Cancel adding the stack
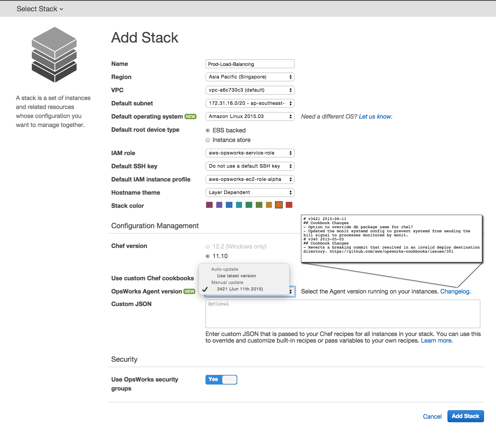This screenshot has width=496, height=448. 432,417
